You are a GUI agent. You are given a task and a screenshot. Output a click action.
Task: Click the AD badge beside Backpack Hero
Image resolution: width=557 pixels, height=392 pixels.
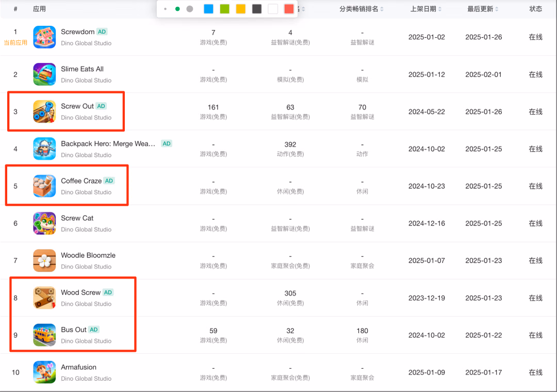(x=166, y=143)
